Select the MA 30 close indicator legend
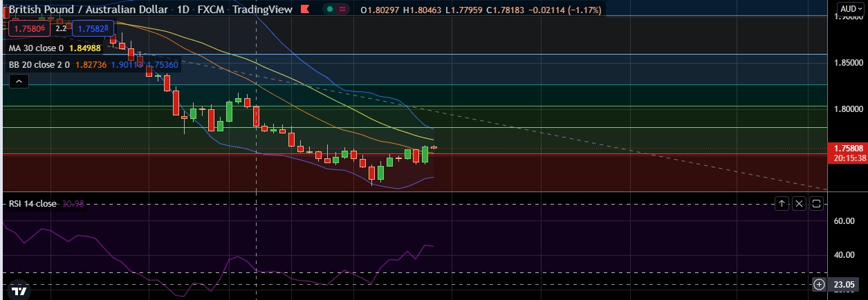Screen dimensions: 868x300 [x=37, y=48]
